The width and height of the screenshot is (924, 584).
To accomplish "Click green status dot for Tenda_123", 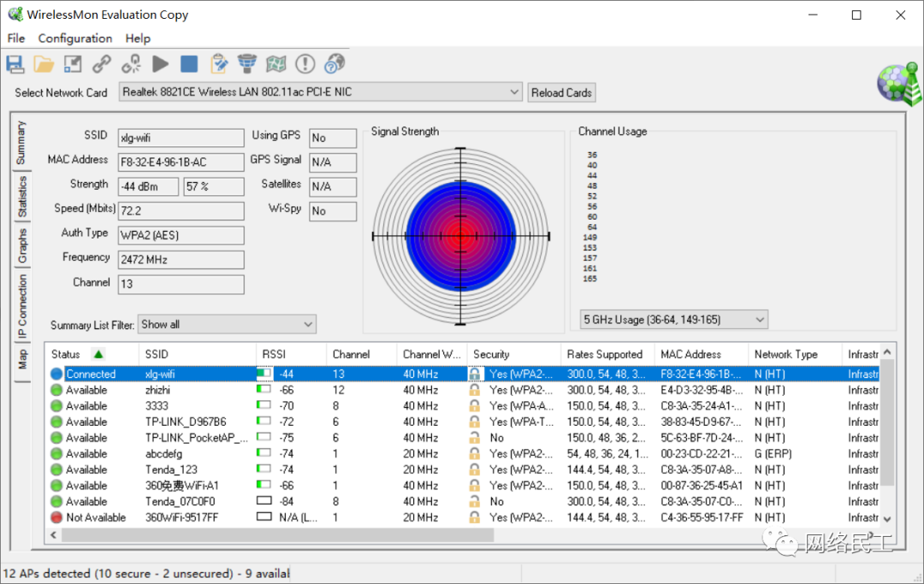I will tap(56, 469).
